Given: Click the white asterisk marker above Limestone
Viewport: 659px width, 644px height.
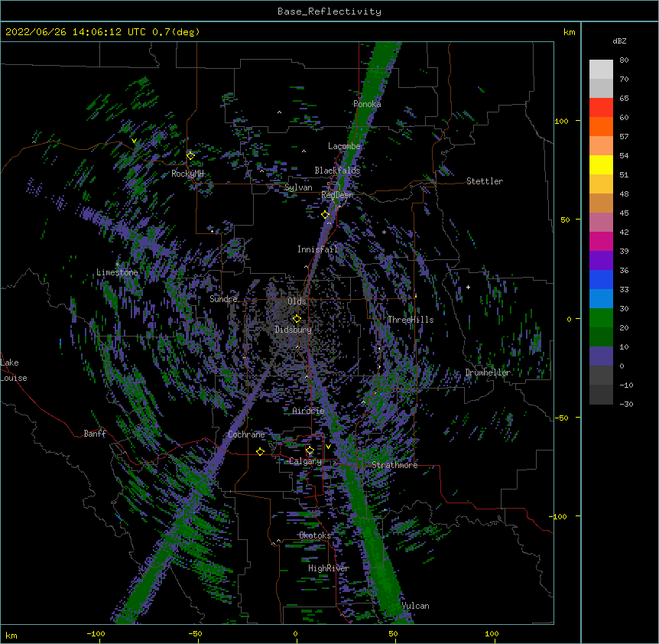Looking at the screenshot, I should [117, 264].
